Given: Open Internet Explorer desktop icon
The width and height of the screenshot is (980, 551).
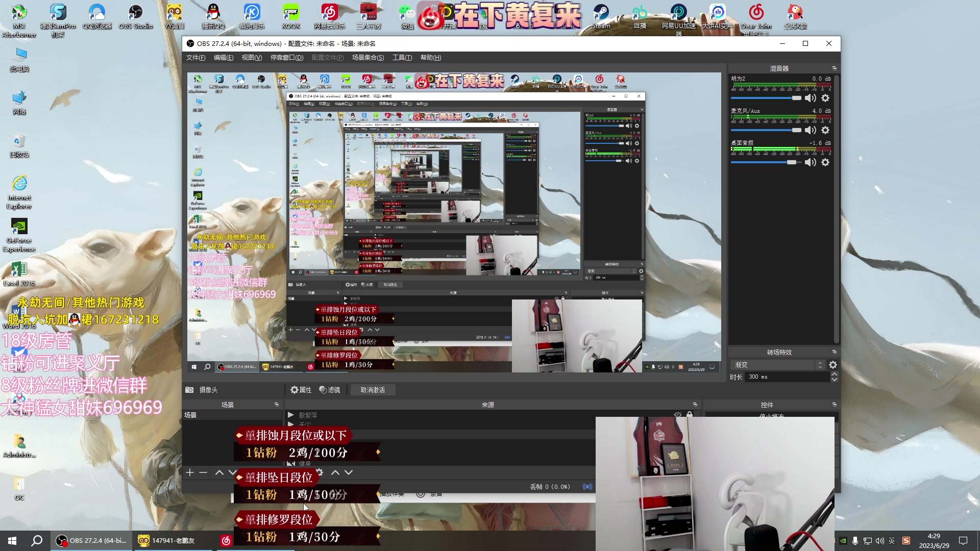Looking at the screenshot, I should 19,192.
